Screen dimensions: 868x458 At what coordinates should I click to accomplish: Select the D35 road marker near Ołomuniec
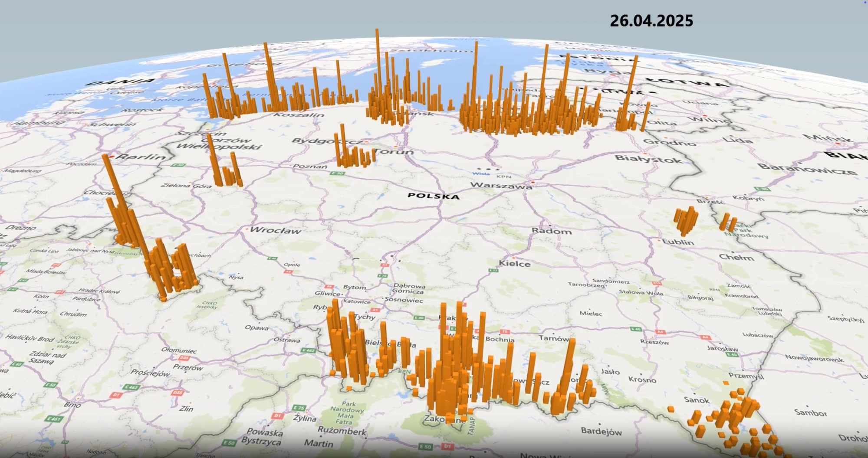[x=184, y=358]
